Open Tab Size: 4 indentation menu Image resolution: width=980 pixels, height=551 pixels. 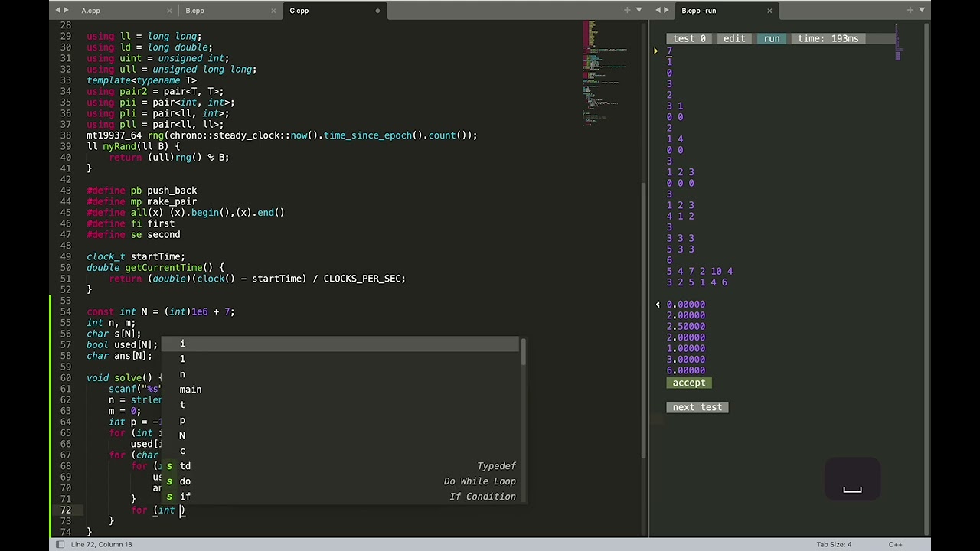pyautogui.click(x=834, y=544)
